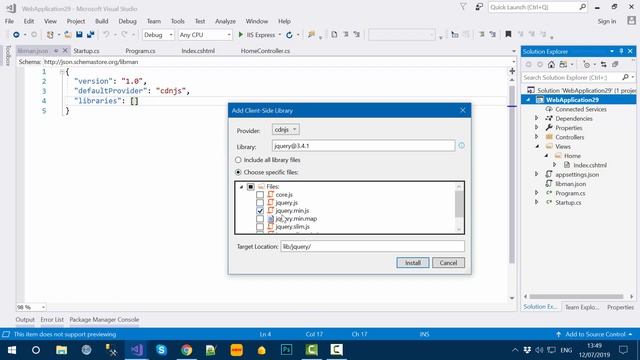640x360 pixels.
Task: Click the Save toolbar icon
Action: point(79,35)
